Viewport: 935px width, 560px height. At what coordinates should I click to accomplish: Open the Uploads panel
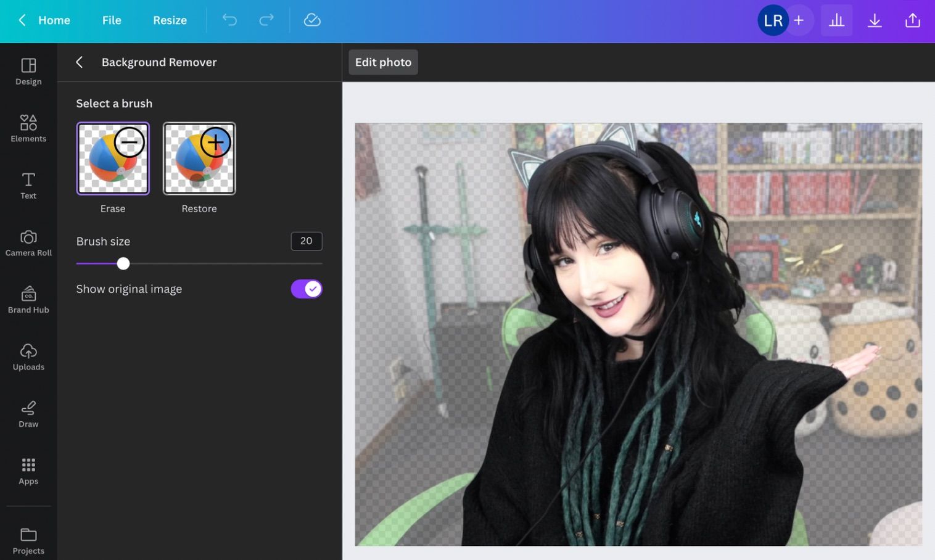click(x=28, y=356)
